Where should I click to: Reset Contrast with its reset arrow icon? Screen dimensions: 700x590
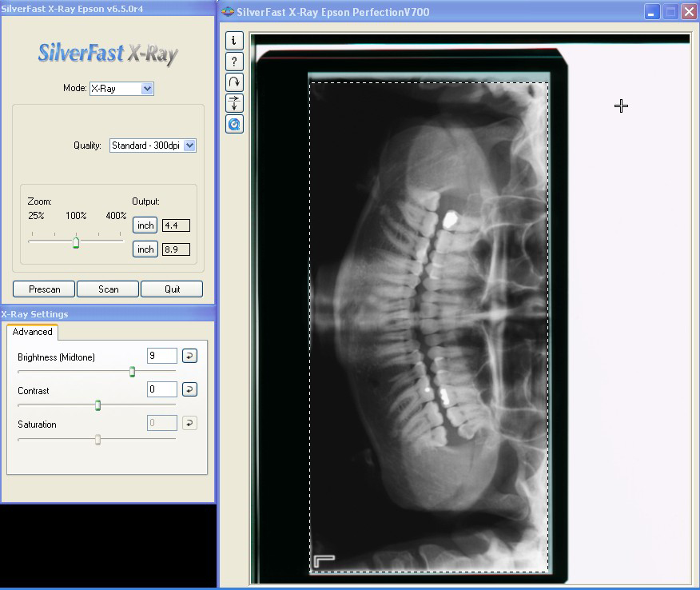[x=189, y=389]
